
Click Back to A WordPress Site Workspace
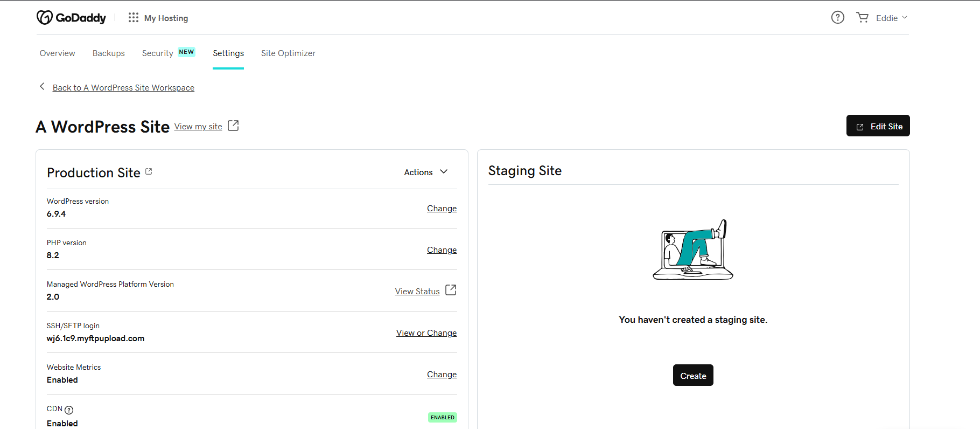coord(123,87)
